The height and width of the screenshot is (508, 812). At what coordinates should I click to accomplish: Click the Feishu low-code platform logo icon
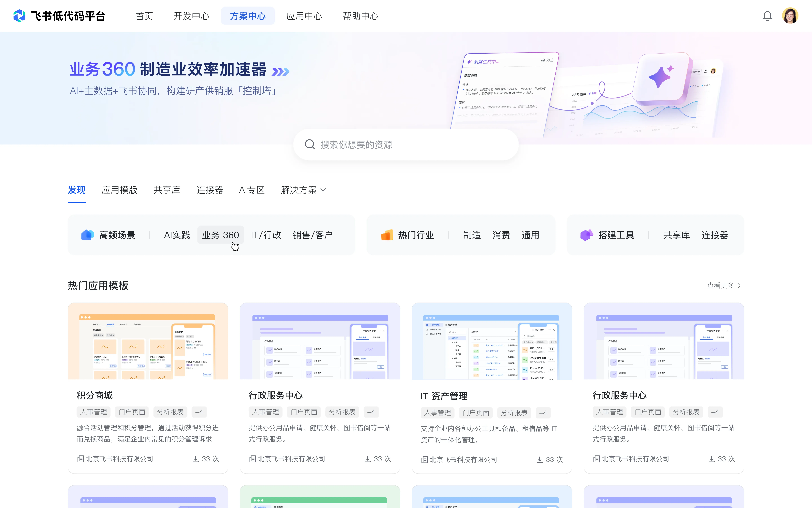click(x=19, y=16)
